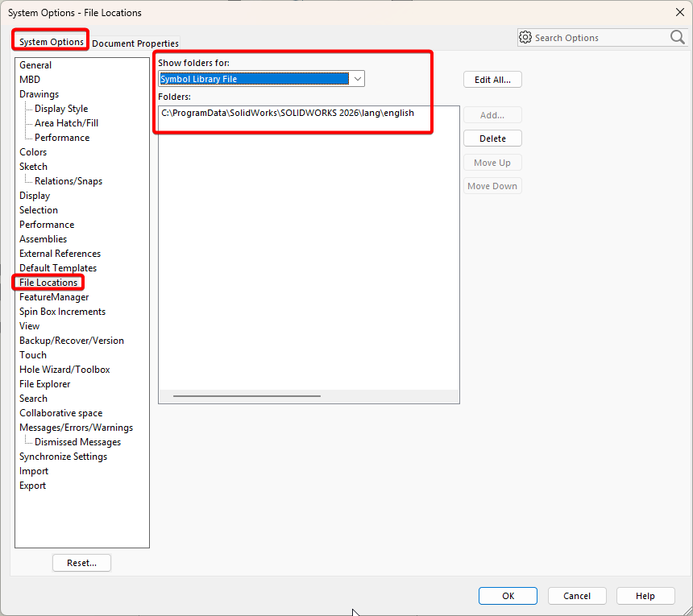Click the Edit All... button
This screenshot has width=693, height=616.
click(492, 80)
